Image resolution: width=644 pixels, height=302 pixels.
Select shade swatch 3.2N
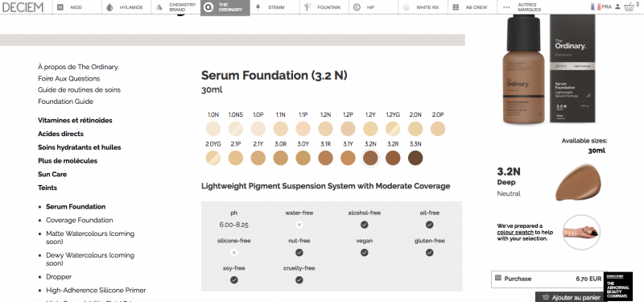coord(370,158)
